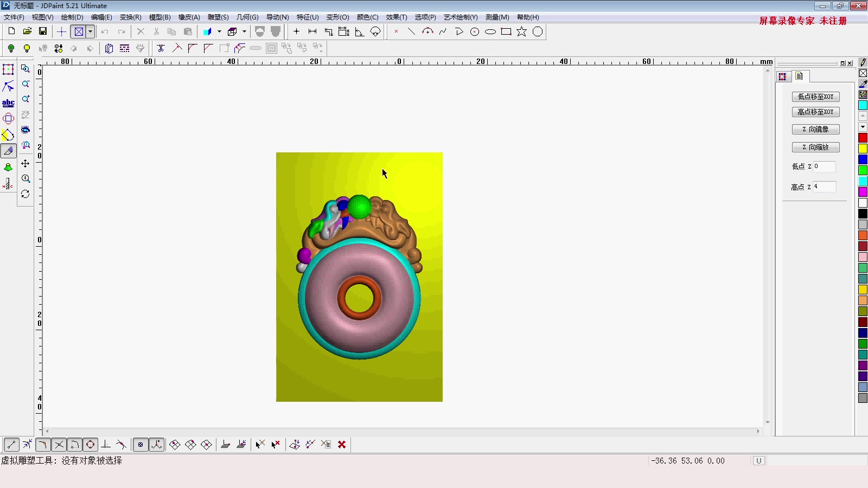Click the 高点移至XOY button
Screen dimensions: 868x488
816,112
